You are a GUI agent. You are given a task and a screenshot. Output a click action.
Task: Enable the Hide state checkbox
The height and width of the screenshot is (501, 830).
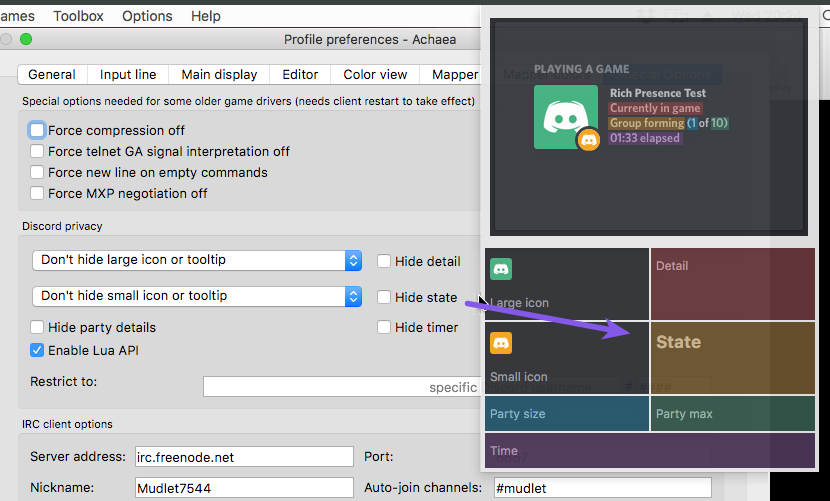tap(384, 297)
